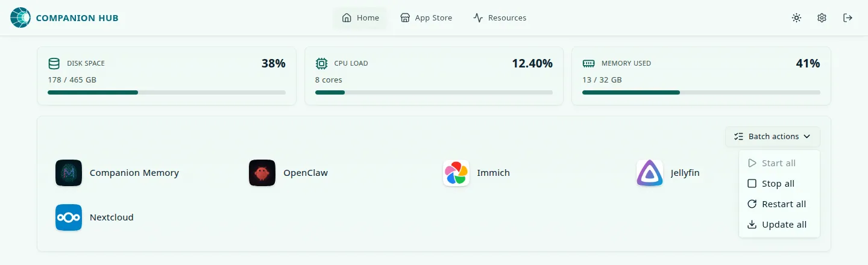Click the 12.40% CPU load value
868x265 pixels.
pos(532,63)
